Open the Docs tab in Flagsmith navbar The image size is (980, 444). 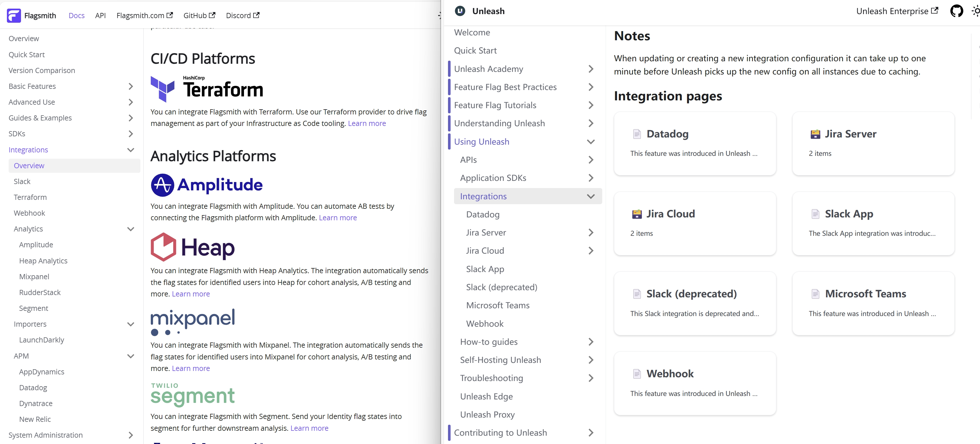coord(77,16)
